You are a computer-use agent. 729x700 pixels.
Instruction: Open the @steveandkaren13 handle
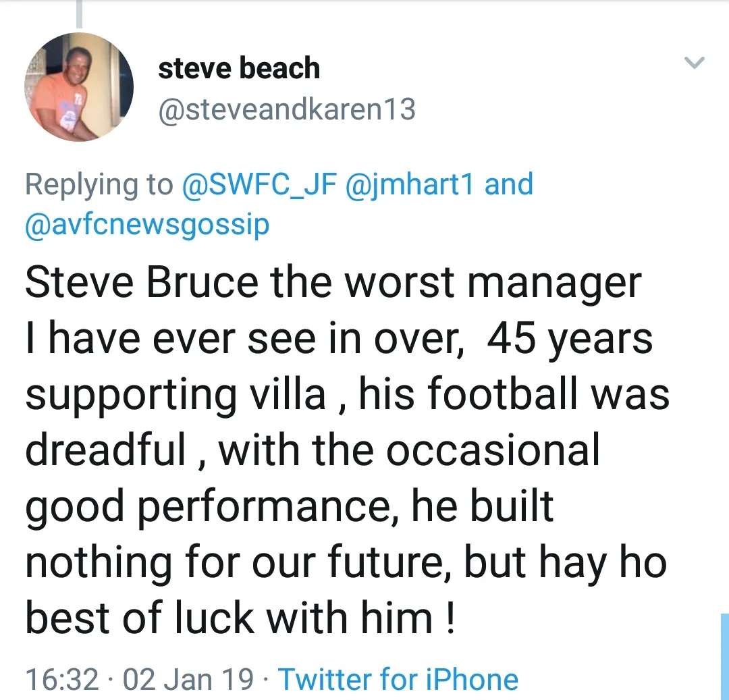[x=286, y=109]
